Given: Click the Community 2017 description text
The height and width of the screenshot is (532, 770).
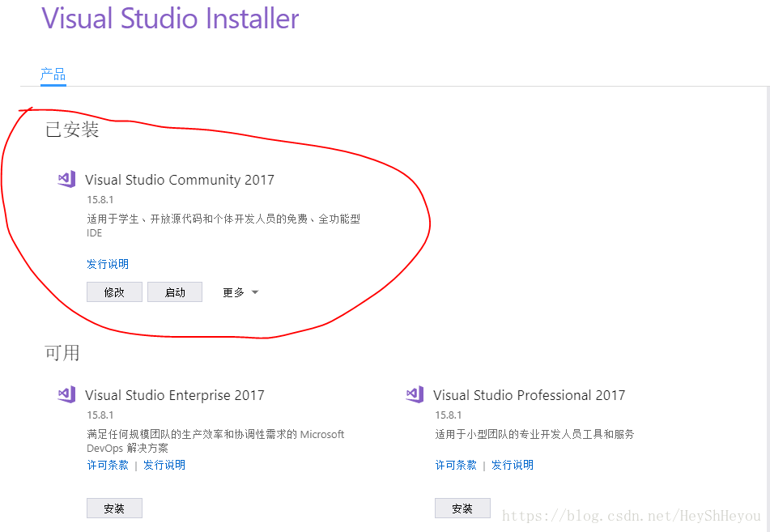Looking at the screenshot, I should point(223,225).
